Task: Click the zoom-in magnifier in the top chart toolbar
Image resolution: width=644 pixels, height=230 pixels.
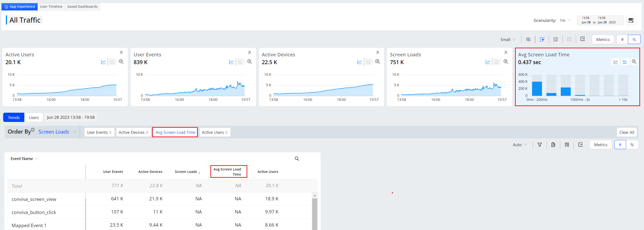Action: pos(528,40)
